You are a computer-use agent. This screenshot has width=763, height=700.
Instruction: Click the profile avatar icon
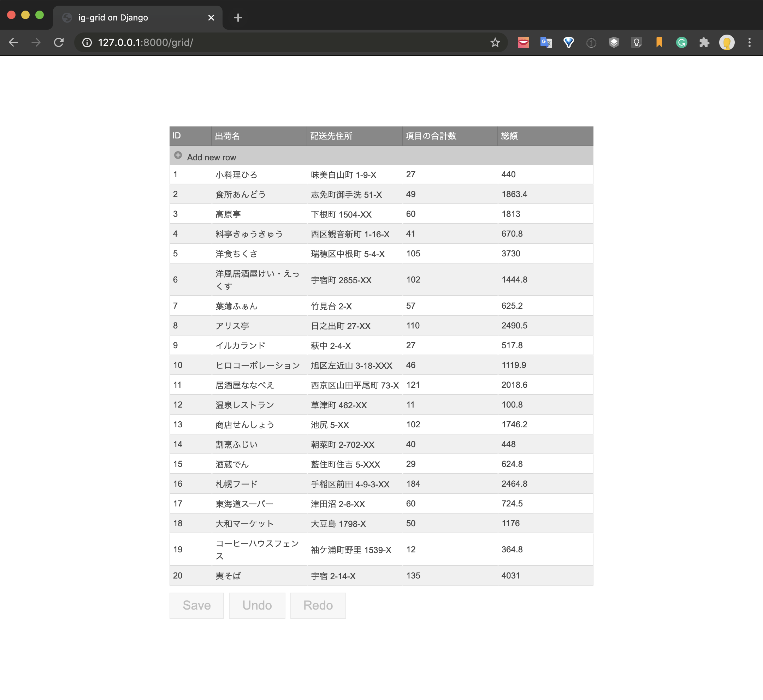(x=727, y=42)
